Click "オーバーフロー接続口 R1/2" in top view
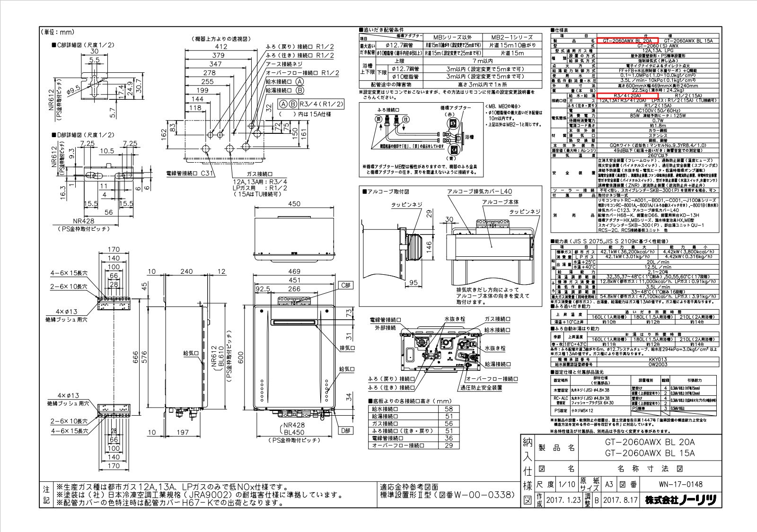 [302, 73]
